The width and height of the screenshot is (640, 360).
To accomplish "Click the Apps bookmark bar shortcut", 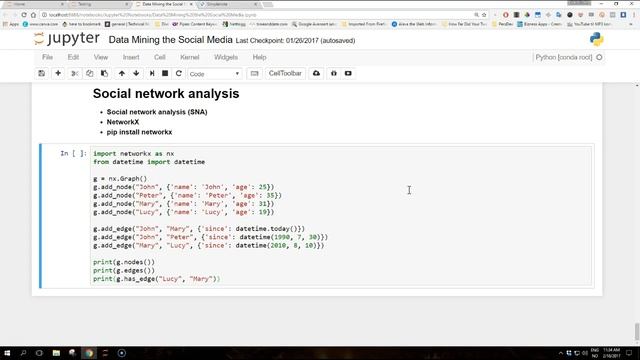I will coord(11,24).
